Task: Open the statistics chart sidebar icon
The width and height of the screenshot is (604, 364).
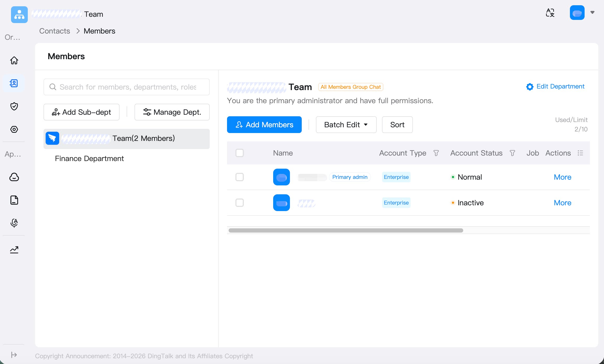Action: click(14, 250)
